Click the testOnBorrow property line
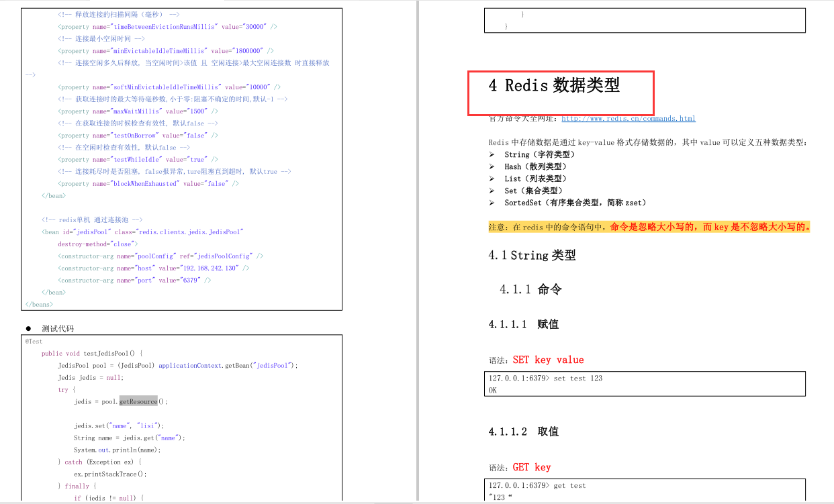 coord(138,136)
